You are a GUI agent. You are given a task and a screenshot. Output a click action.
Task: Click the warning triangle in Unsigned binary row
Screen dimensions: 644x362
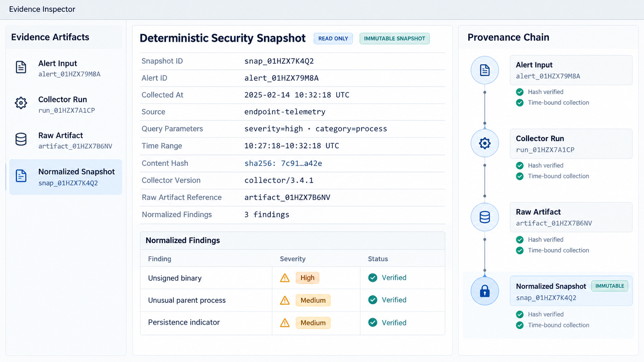(285, 278)
